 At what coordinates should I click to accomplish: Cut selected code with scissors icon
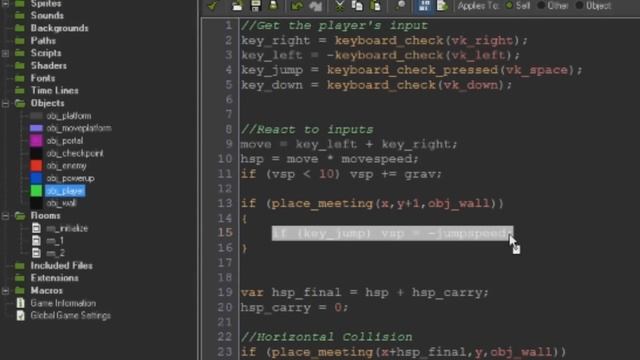coord(340,6)
